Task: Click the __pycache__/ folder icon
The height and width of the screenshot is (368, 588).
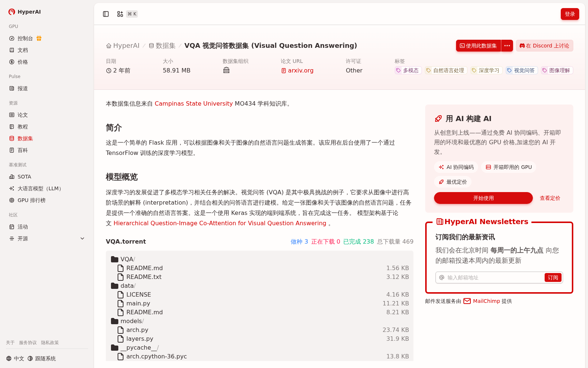Action: (x=115, y=347)
